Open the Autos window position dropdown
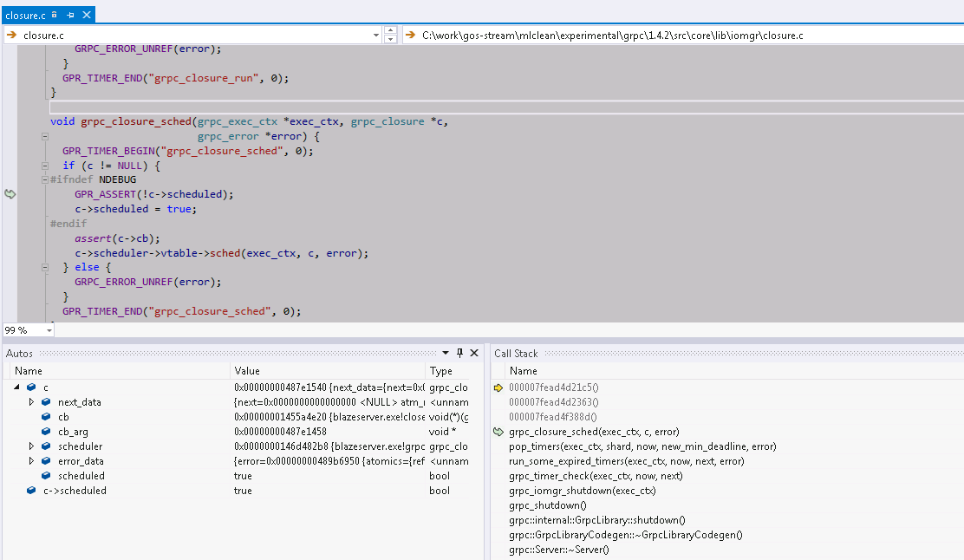This screenshot has height=560, width=964. [446, 353]
